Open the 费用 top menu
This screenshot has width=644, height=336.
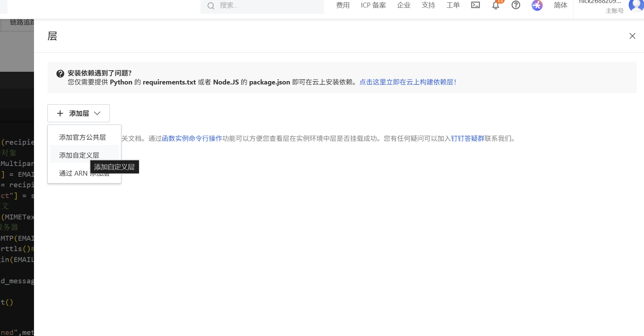[343, 5]
